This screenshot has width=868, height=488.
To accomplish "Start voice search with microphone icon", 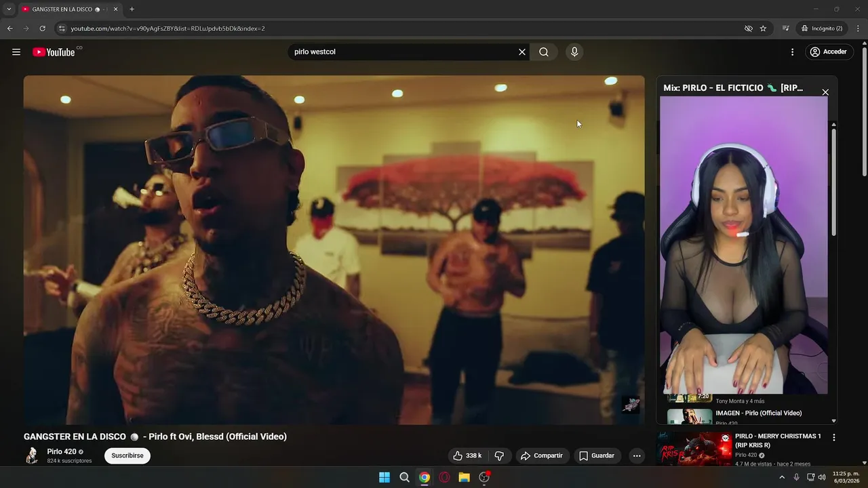I will (574, 52).
